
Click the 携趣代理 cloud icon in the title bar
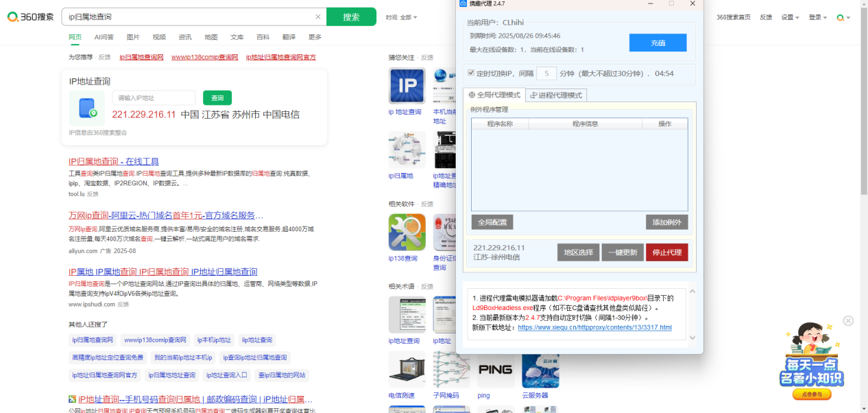point(461,5)
